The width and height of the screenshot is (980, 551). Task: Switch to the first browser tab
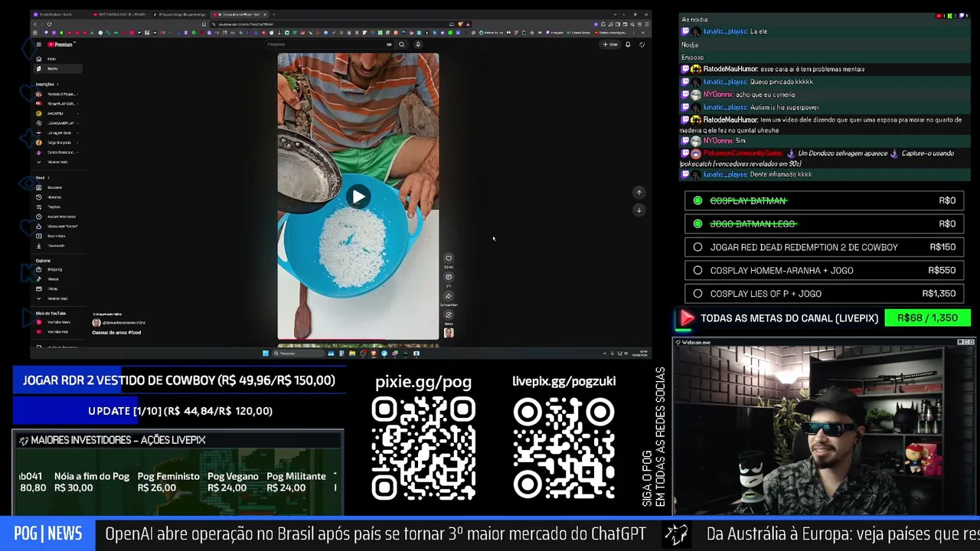pyautogui.click(x=60, y=15)
